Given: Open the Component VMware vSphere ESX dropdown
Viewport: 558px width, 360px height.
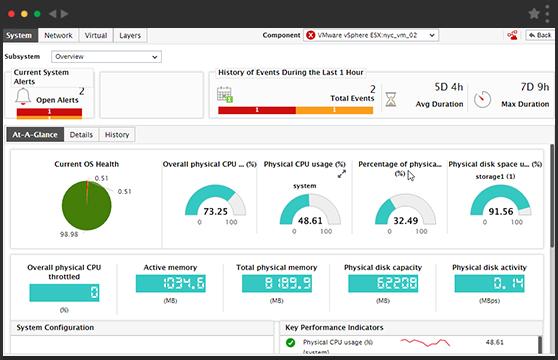Looking at the screenshot, I should tap(371, 35).
